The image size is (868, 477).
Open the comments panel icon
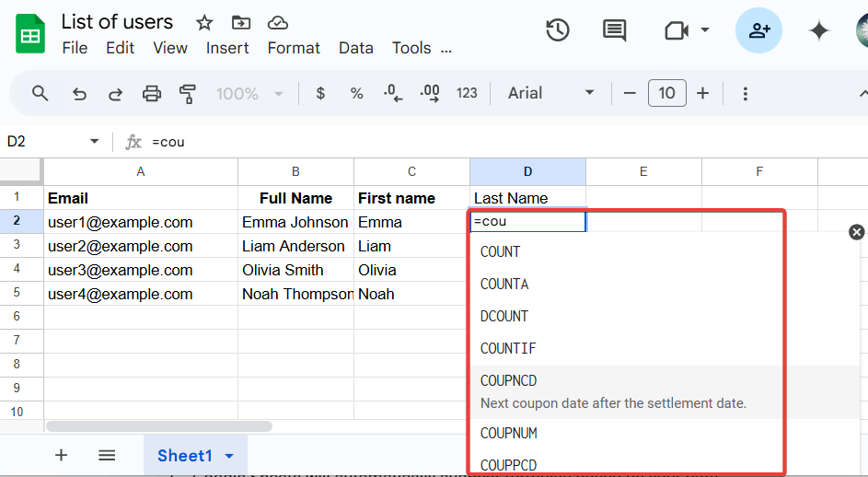pyautogui.click(x=614, y=29)
